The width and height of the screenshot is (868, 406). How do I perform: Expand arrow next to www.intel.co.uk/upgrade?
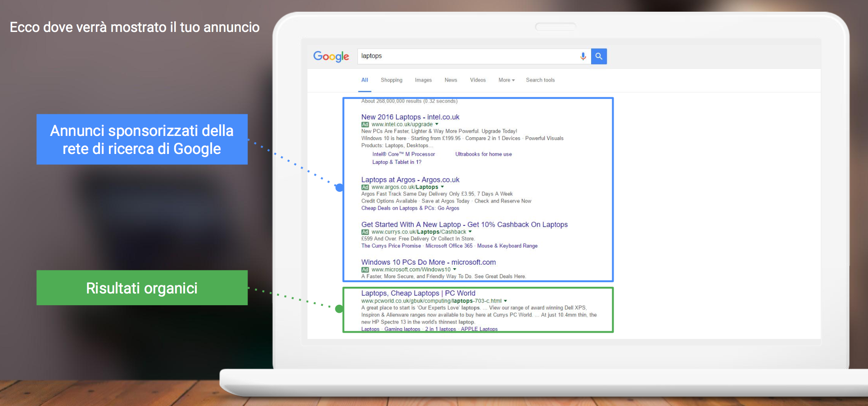[x=437, y=124]
